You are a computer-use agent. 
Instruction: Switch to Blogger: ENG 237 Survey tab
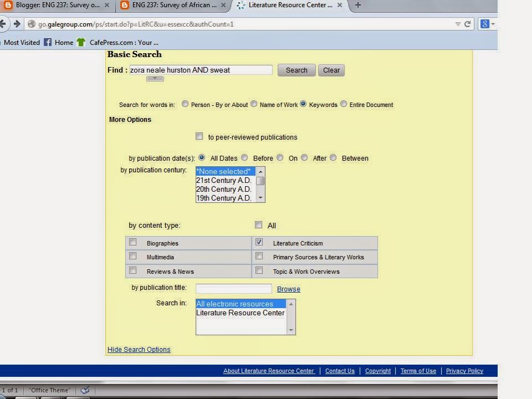(58, 5)
